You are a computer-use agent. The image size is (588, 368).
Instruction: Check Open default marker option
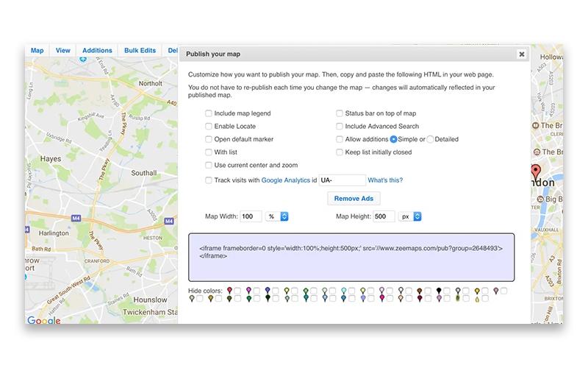point(209,139)
